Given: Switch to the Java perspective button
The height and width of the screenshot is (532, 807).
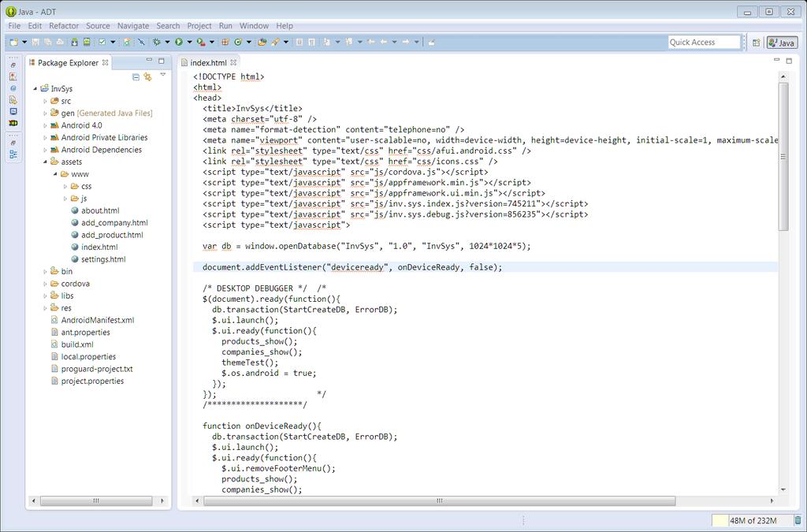Looking at the screenshot, I should click(x=782, y=43).
